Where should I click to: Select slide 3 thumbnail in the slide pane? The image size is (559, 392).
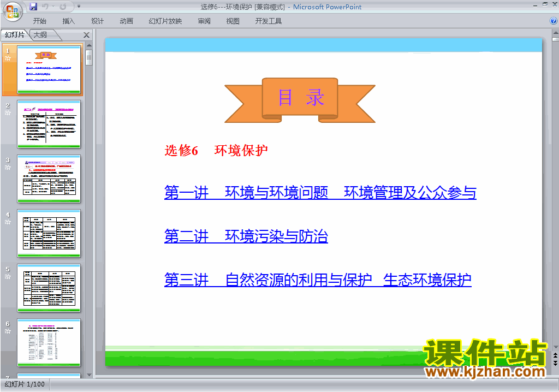[x=49, y=179]
